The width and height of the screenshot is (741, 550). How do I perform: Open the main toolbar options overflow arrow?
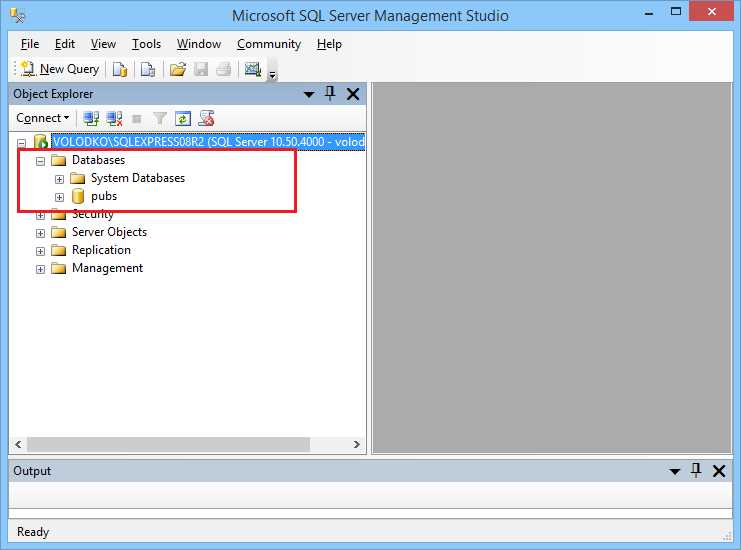(272, 75)
